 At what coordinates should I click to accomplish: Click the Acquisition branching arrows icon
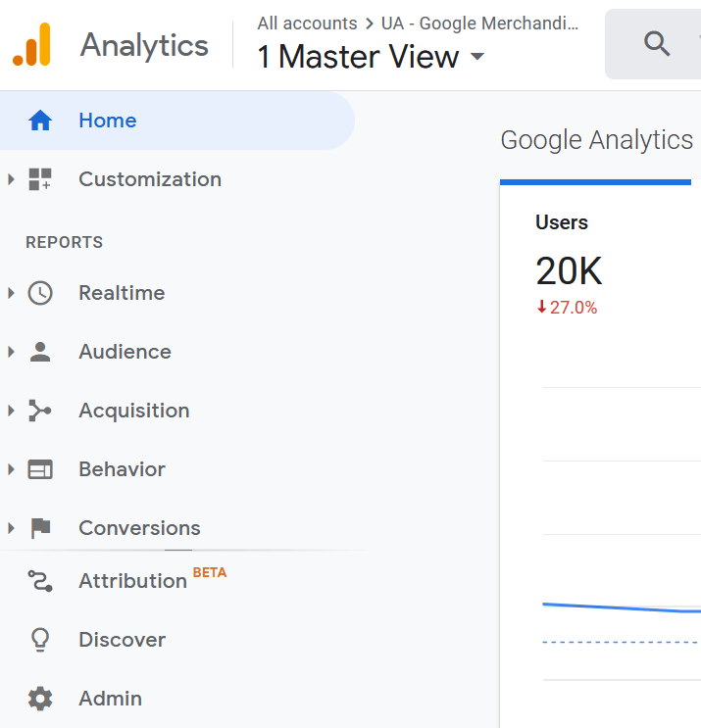pos(40,411)
